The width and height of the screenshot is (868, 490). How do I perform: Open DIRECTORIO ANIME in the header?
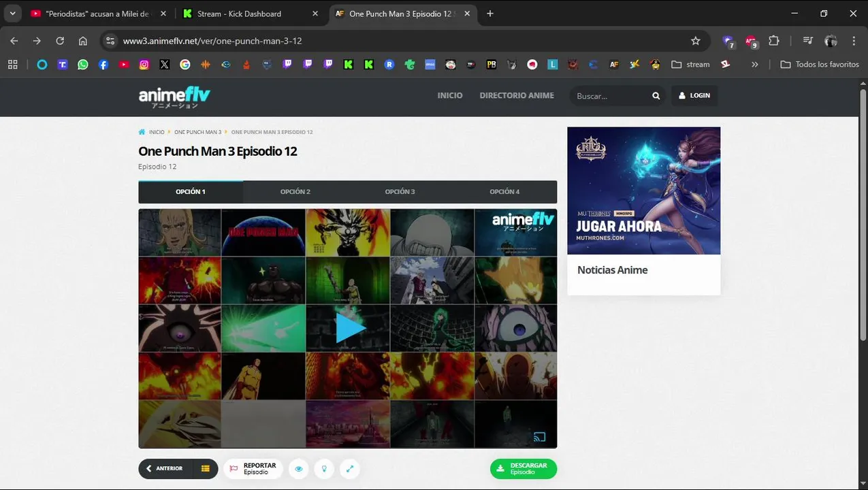517,96
